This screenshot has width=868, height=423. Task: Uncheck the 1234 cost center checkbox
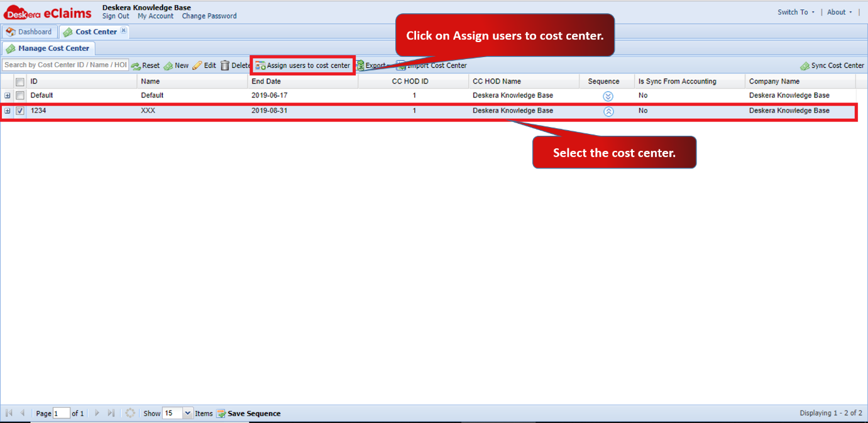(20, 111)
